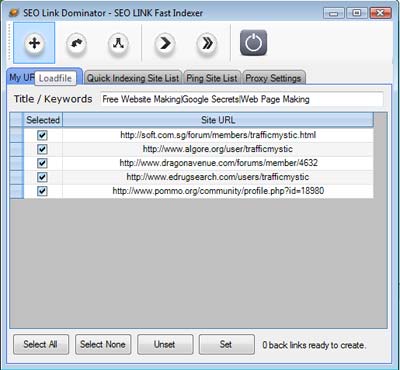Uncheck the algore.org row checkbox

coord(42,149)
